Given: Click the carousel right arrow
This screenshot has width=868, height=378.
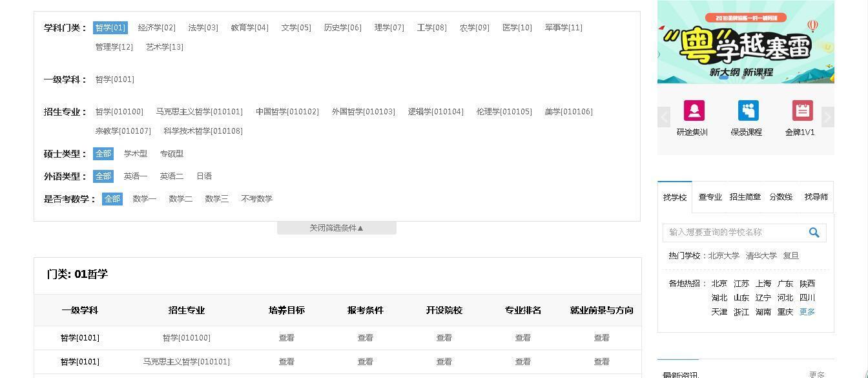Looking at the screenshot, I should pyautogui.click(x=828, y=117).
